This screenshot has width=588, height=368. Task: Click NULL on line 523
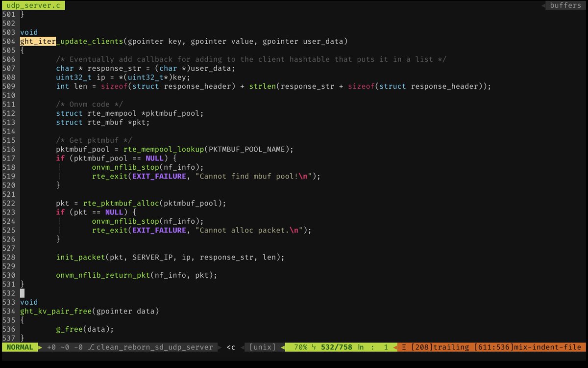point(114,212)
